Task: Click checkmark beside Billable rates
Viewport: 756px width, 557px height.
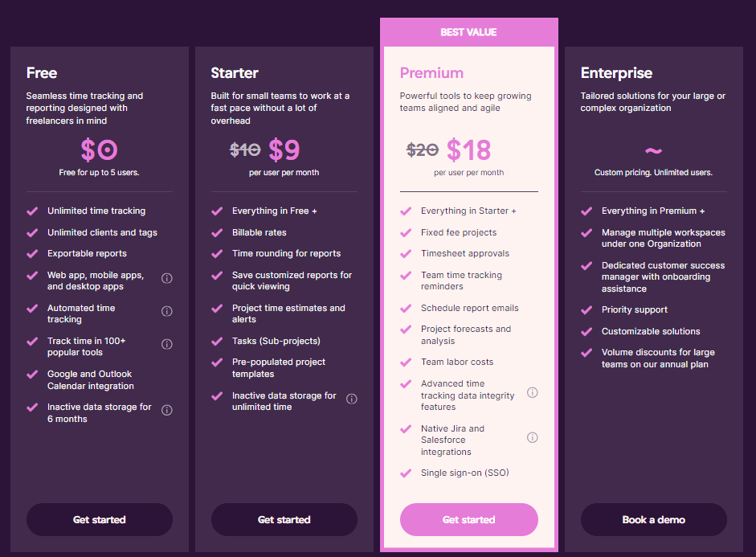Action: coord(217,232)
